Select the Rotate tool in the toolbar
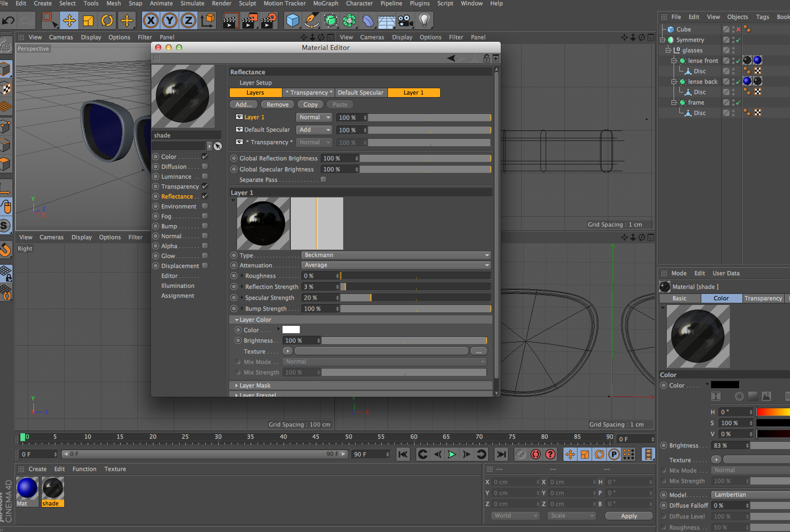This screenshot has height=532, width=790. point(107,21)
